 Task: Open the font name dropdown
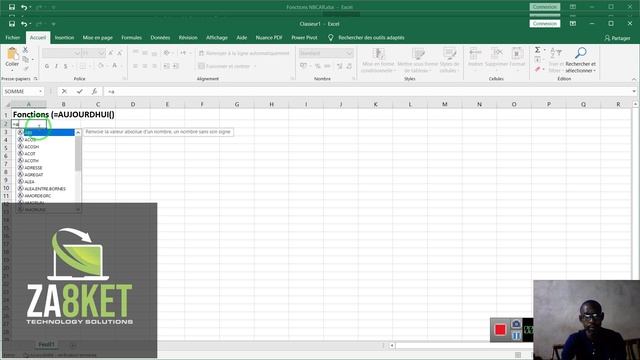click(77, 53)
